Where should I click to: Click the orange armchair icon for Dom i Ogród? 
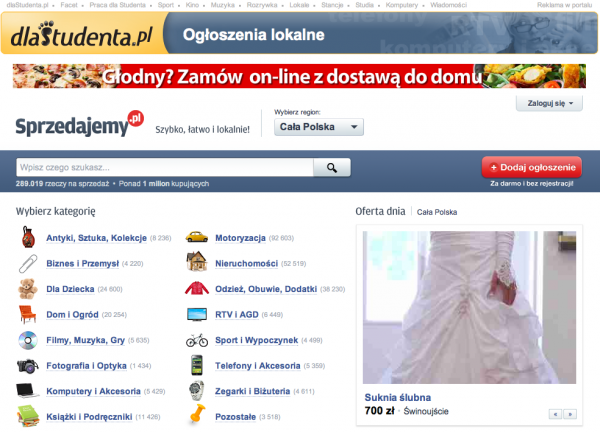point(28,314)
